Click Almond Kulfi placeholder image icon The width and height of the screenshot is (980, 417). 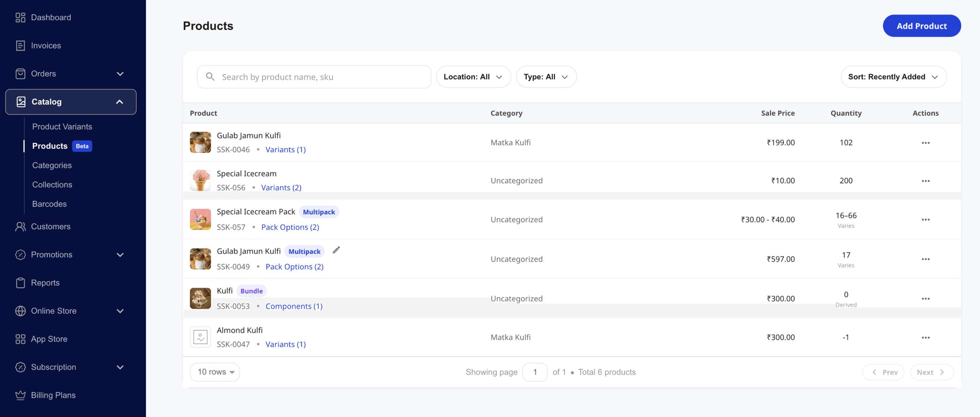tap(200, 337)
